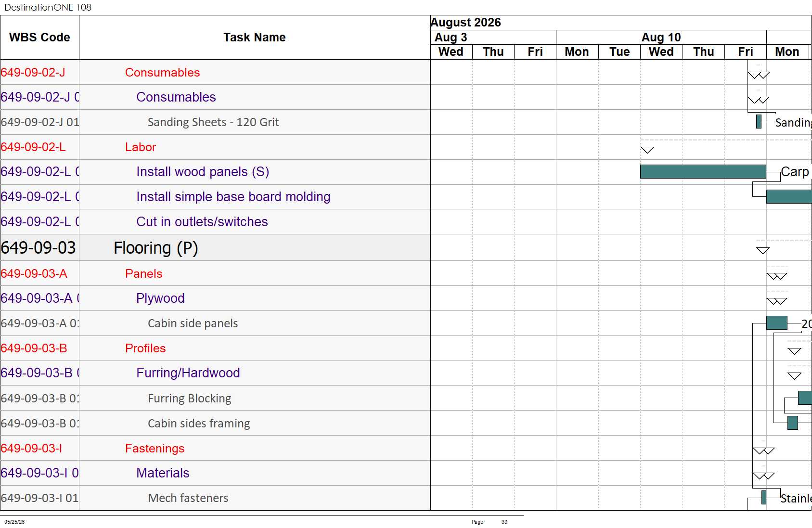Click the Cabin side panels Gantt bar
812x528 pixels.
click(776, 322)
